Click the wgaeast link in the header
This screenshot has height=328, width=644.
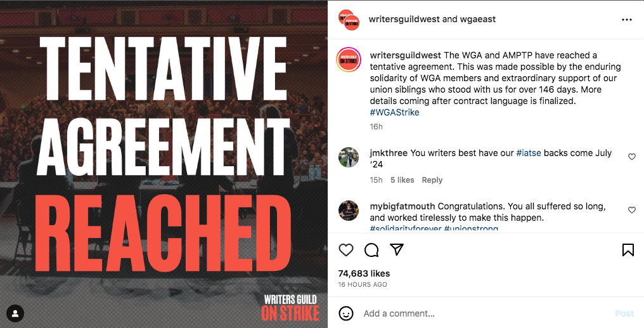click(477, 19)
